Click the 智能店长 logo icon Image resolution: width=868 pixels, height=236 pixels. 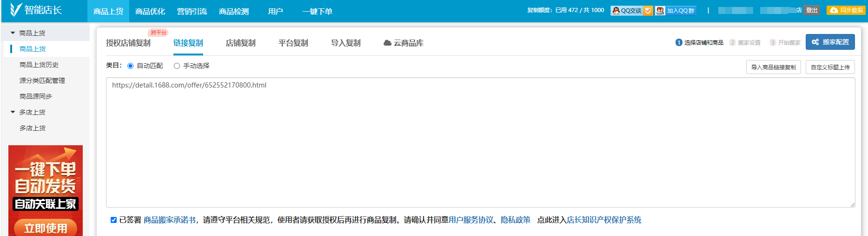(x=16, y=10)
